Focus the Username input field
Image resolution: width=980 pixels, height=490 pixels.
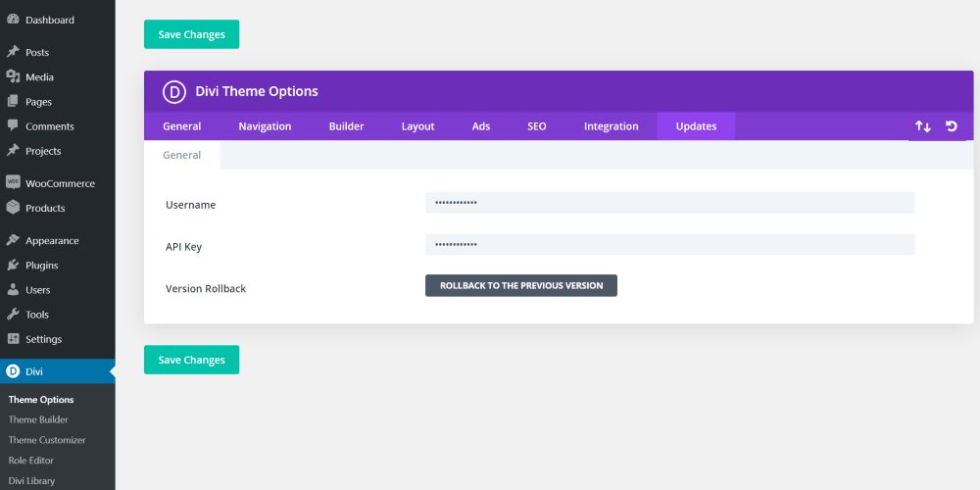click(x=670, y=203)
